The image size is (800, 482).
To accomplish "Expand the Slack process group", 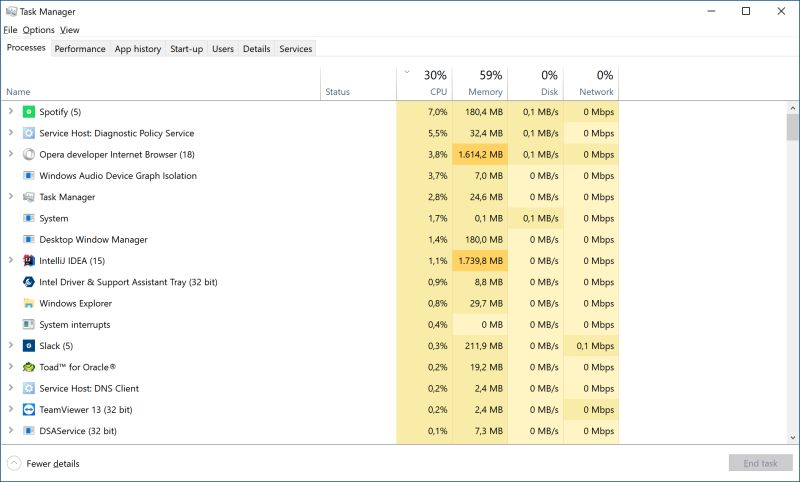I will (x=11, y=345).
